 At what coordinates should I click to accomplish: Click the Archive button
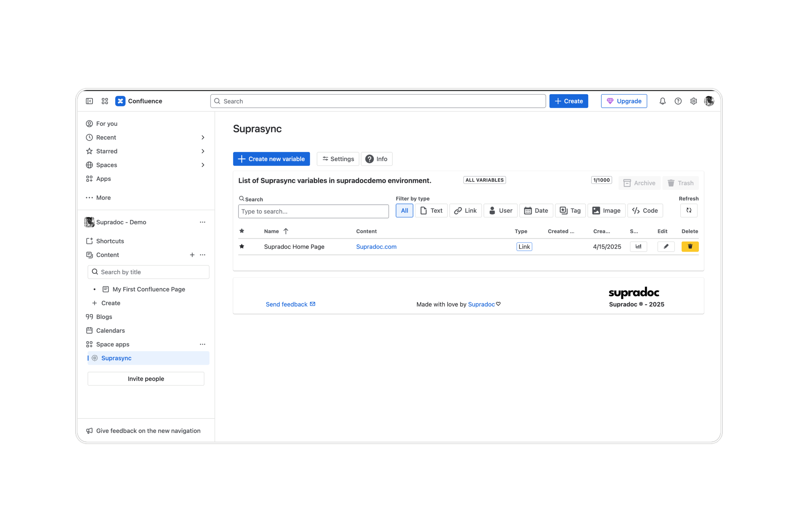point(639,183)
